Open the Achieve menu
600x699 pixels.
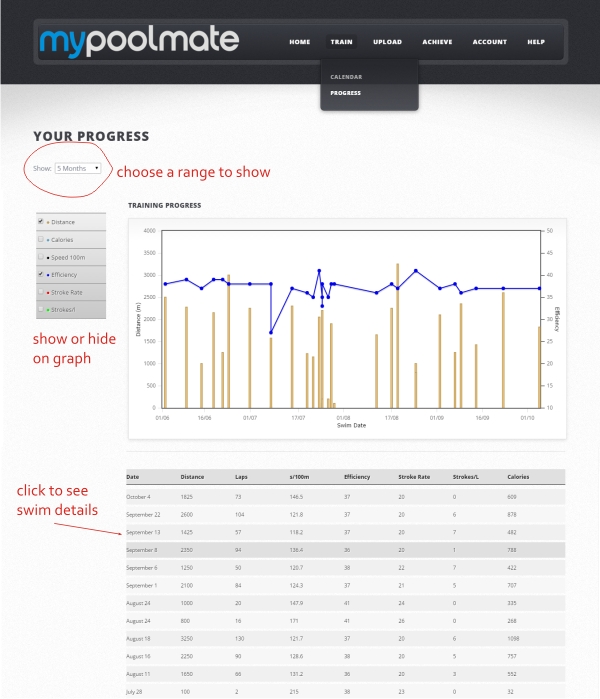click(x=437, y=42)
